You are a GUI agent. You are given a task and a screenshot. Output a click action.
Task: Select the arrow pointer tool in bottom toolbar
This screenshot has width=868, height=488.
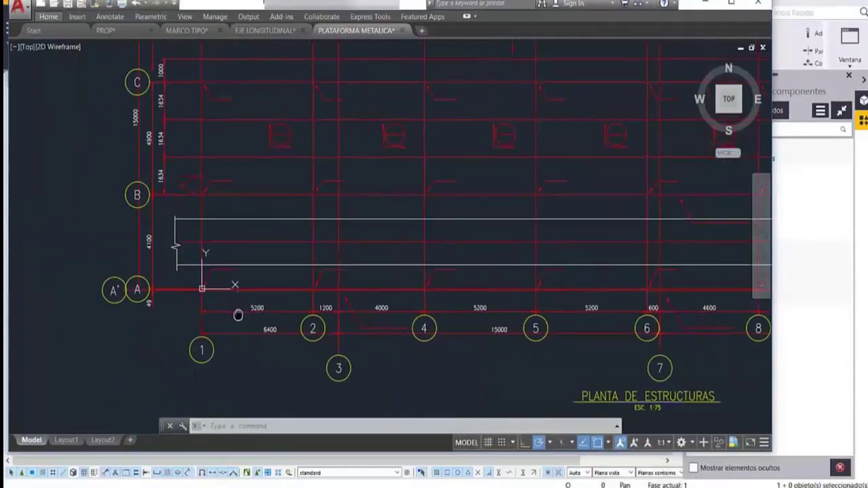click(11, 472)
